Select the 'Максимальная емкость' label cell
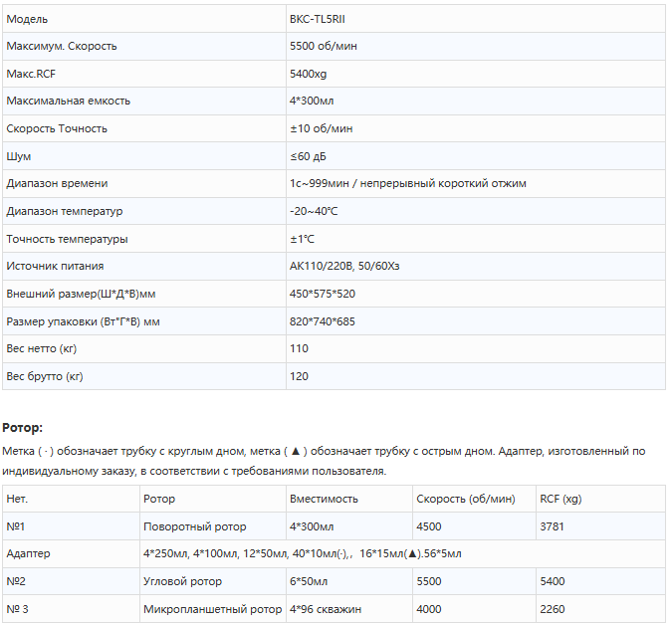672x625 pixels. (x=68, y=102)
